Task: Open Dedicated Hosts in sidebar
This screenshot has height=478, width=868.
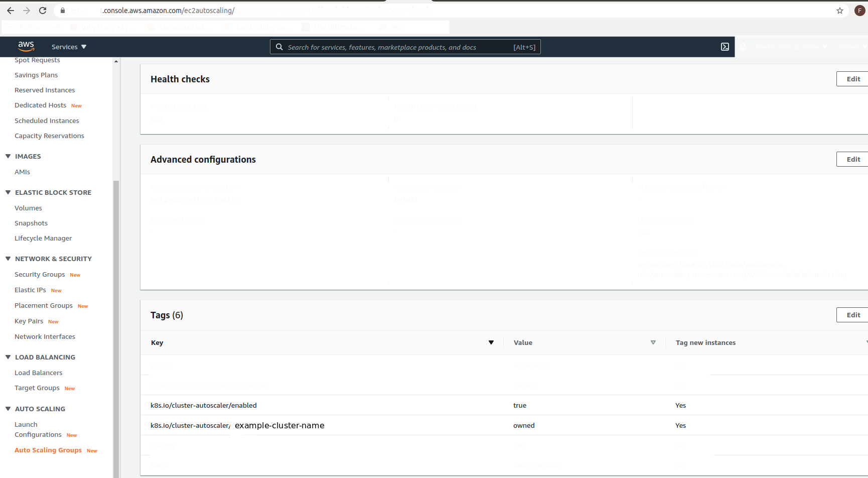Action: pyautogui.click(x=41, y=105)
